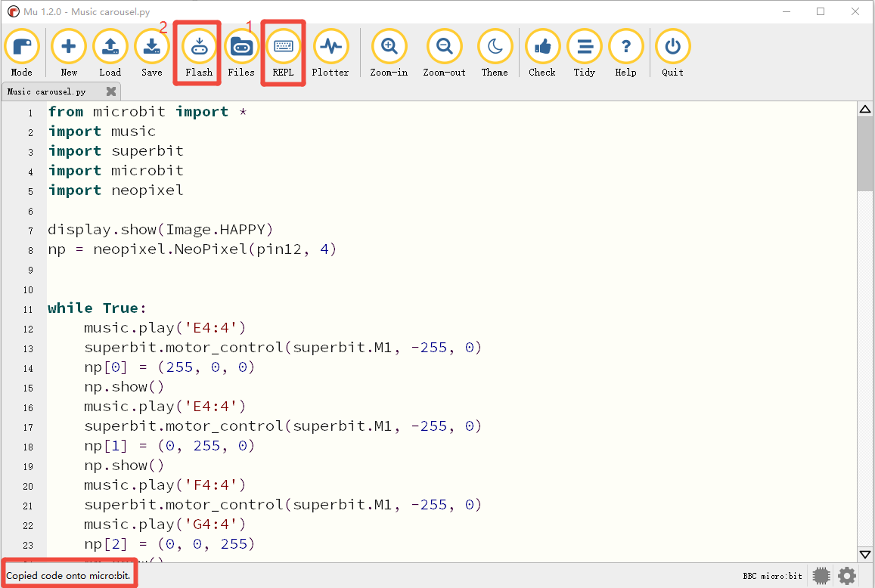
Task: Minimize the Mu window
Action: [x=787, y=11]
